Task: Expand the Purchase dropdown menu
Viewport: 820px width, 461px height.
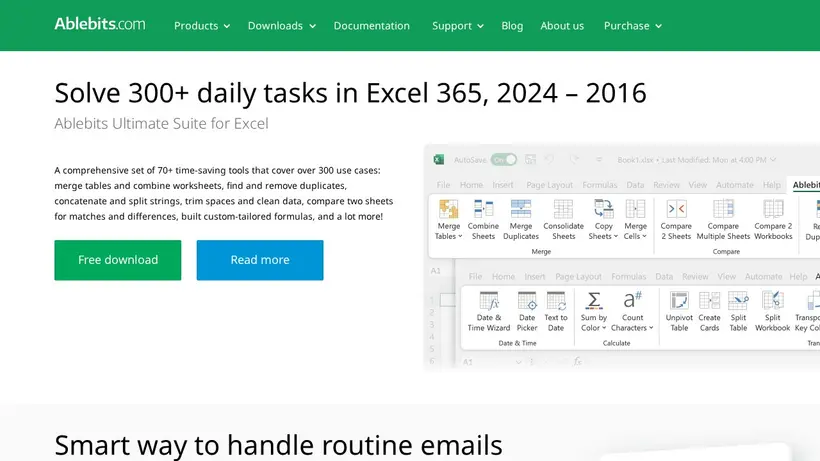Action: tap(633, 26)
